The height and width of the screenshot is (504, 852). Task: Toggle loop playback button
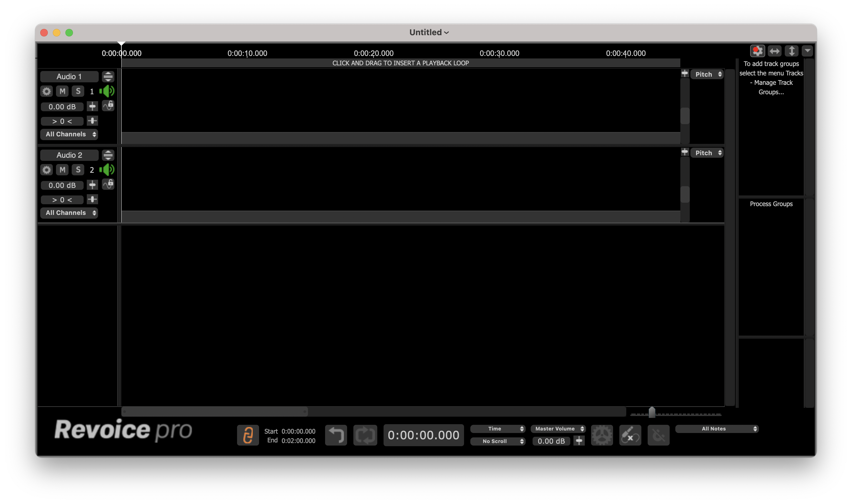[365, 435]
